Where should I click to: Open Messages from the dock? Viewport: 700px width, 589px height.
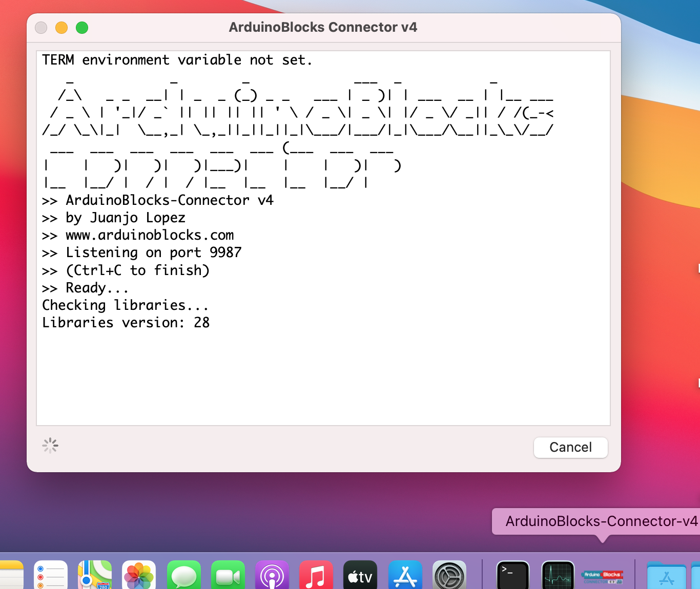(x=183, y=575)
